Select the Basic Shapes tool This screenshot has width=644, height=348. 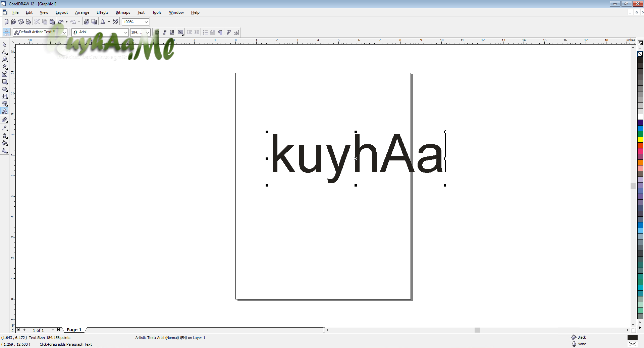4,104
